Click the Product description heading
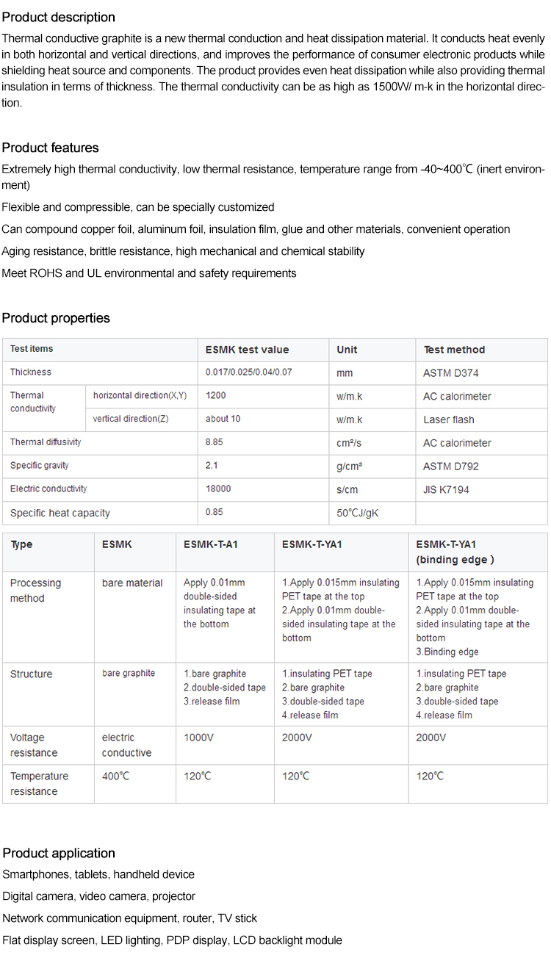Image resolution: width=551 pixels, height=980 pixels. pos(59,17)
